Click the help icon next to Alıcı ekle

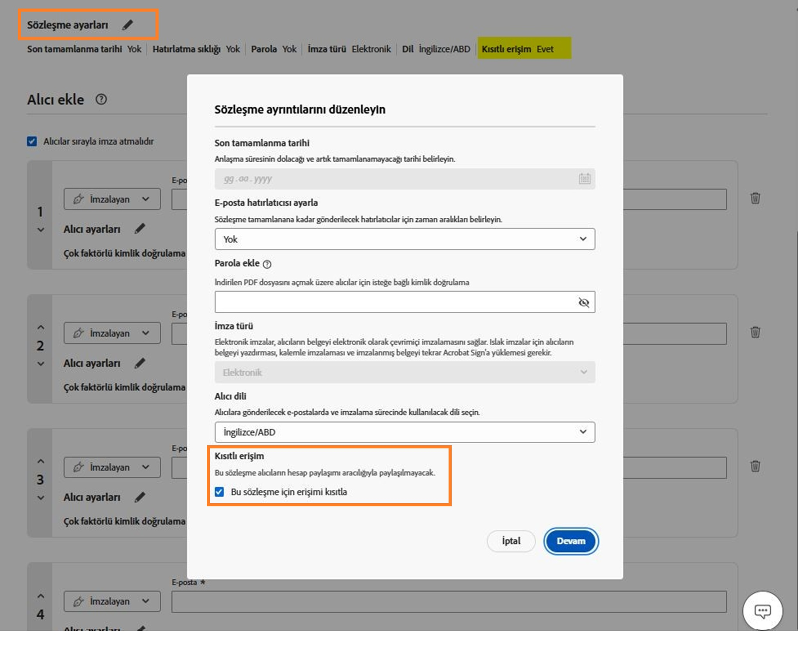(x=101, y=100)
